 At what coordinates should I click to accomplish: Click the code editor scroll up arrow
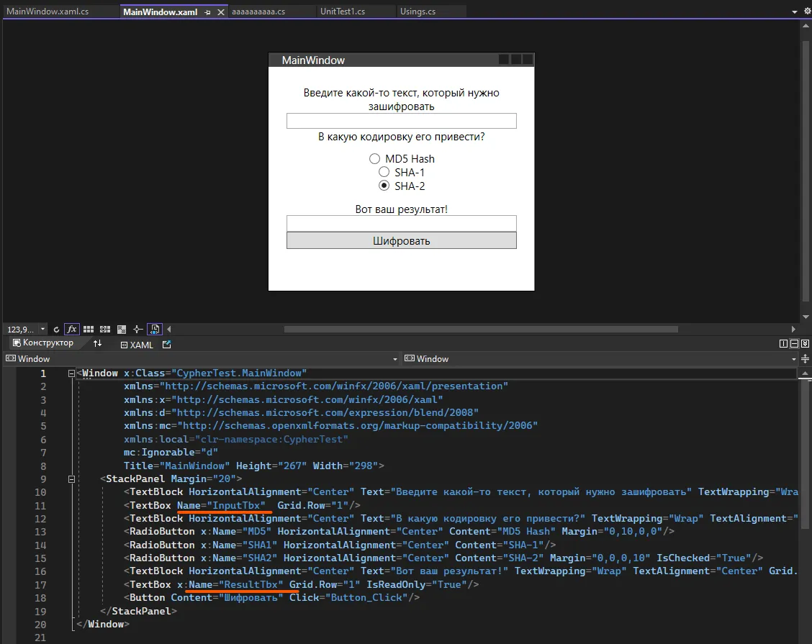click(x=805, y=373)
